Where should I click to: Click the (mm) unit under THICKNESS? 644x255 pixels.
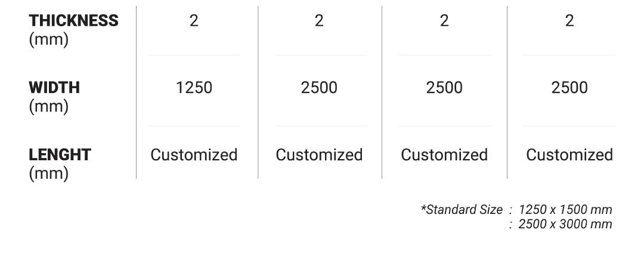click(x=48, y=41)
